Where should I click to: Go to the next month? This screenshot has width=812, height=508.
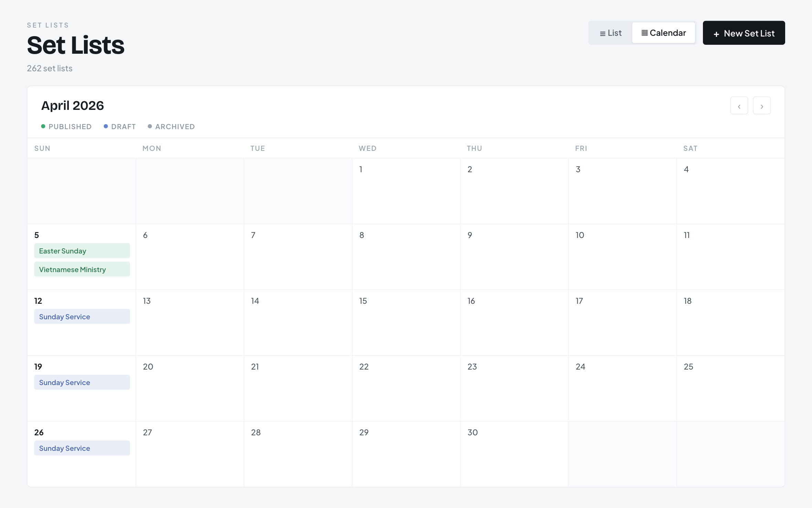pyautogui.click(x=761, y=106)
